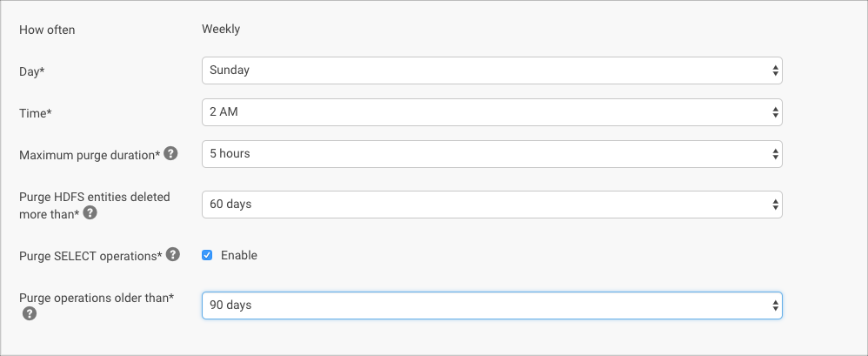Click help icon under Purge operations older than
This screenshot has height=356, width=868.
[29, 313]
